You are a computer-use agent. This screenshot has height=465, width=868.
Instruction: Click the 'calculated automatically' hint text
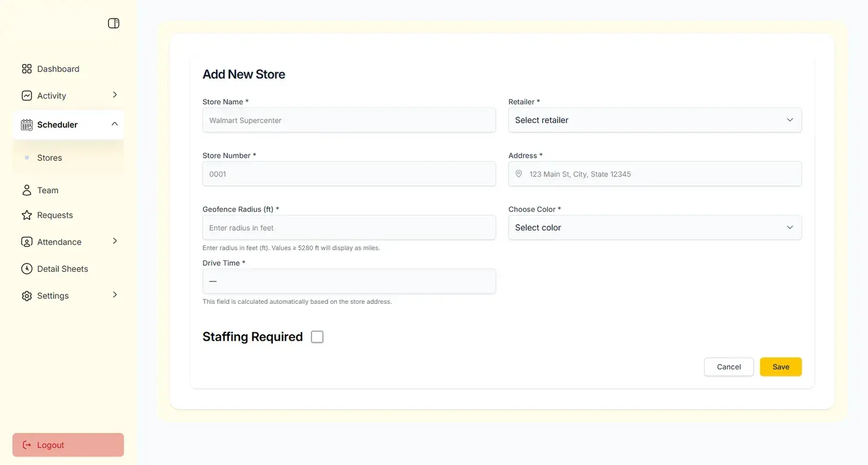(x=297, y=302)
